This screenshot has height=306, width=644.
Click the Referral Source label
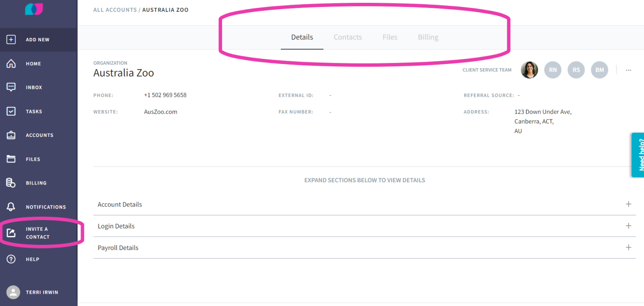coord(489,95)
